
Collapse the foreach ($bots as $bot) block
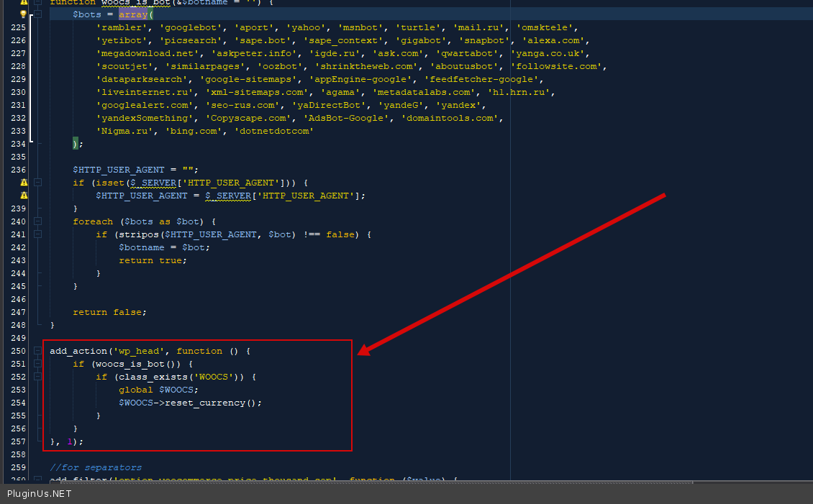pyautogui.click(x=37, y=221)
